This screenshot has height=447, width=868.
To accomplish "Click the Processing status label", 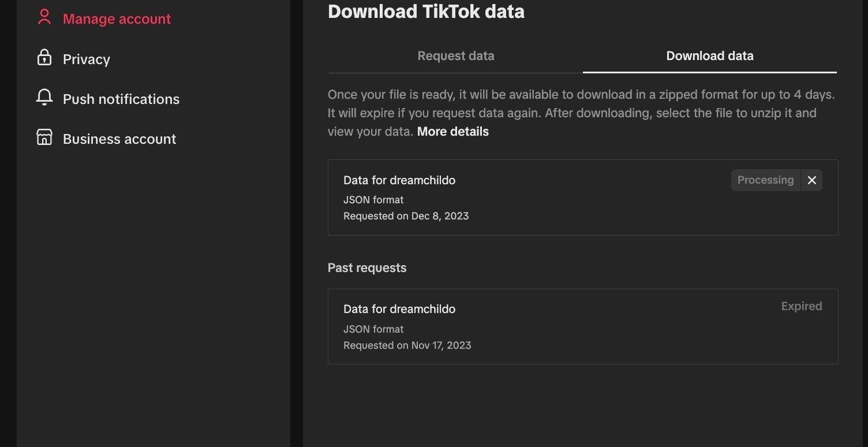I will [x=765, y=180].
